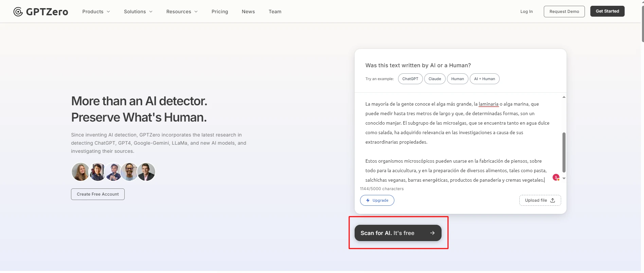Click the lightning bolt Upgrade icon
The height and width of the screenshot is (273, 644).
point(368,200)
